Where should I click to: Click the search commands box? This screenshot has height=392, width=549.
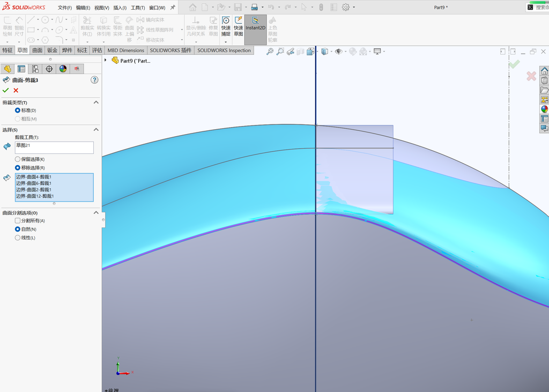point(538,8)
